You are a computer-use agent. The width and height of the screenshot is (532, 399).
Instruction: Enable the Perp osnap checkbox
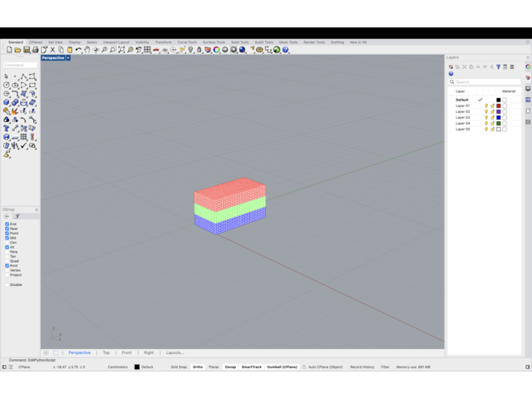(7, 252)
